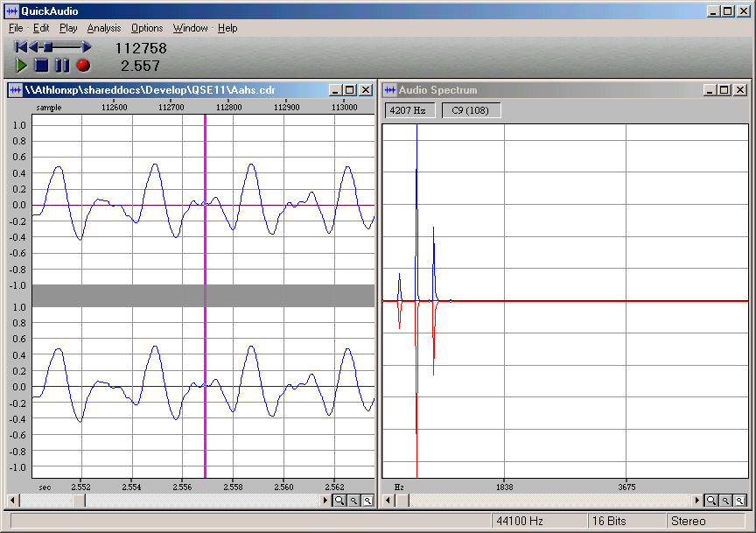Viewport: 756px width, 533px height.
Task: Click the zoom-selection magnifier below the waveform panel
Action: (367, 501)
